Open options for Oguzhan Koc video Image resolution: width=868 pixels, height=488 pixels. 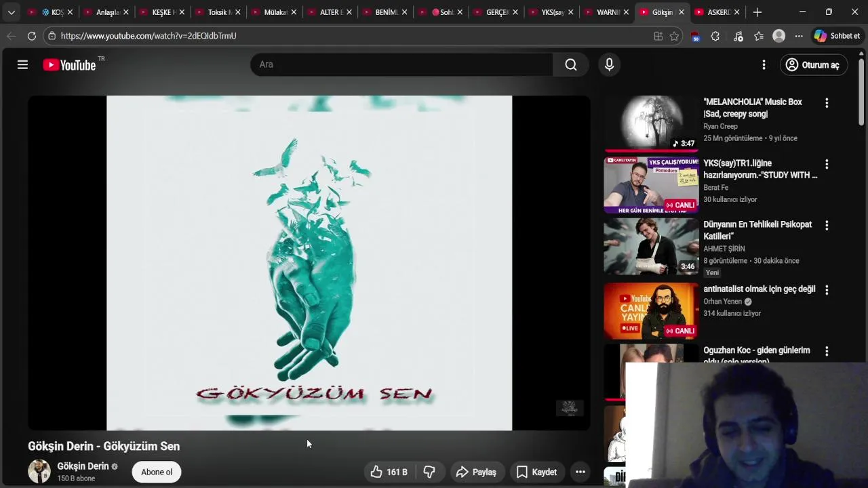(827, 351)
